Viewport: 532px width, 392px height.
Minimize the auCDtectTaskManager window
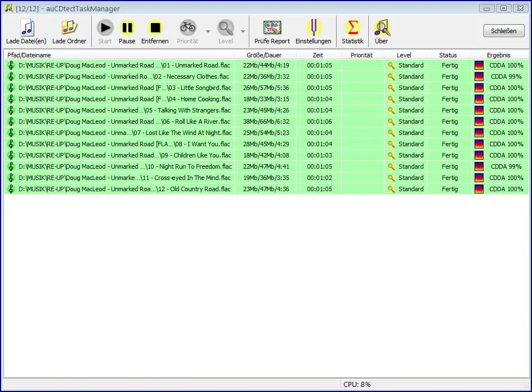486,8
